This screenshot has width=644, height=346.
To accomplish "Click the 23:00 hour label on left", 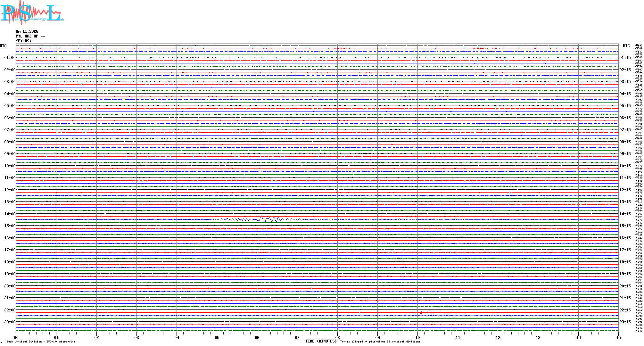I will coord(10,322).
